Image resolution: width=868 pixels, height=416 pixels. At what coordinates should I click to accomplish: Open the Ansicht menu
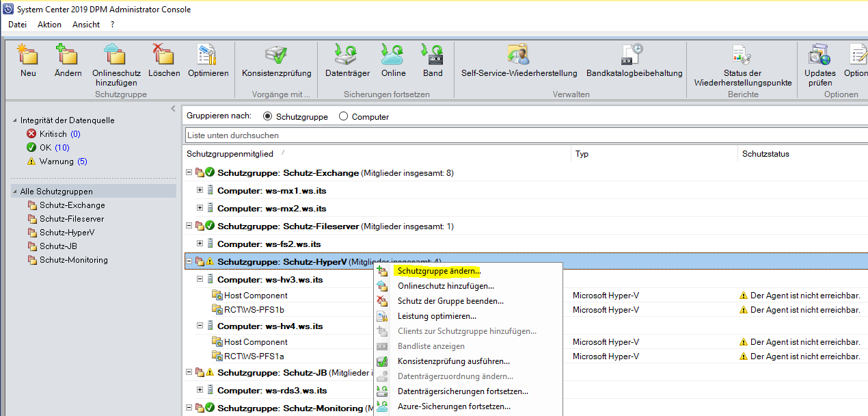click(x=86, y=25)
